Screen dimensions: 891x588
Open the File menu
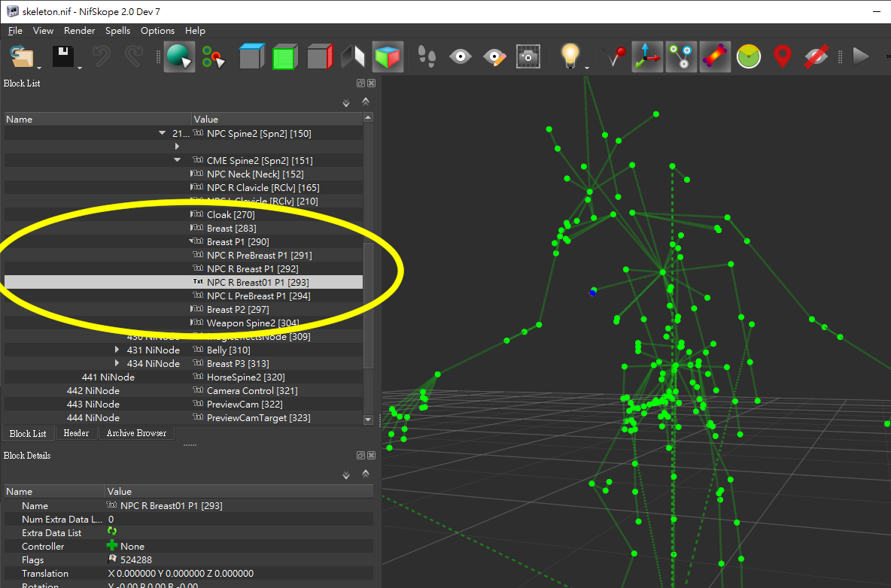tap(15, 31)
